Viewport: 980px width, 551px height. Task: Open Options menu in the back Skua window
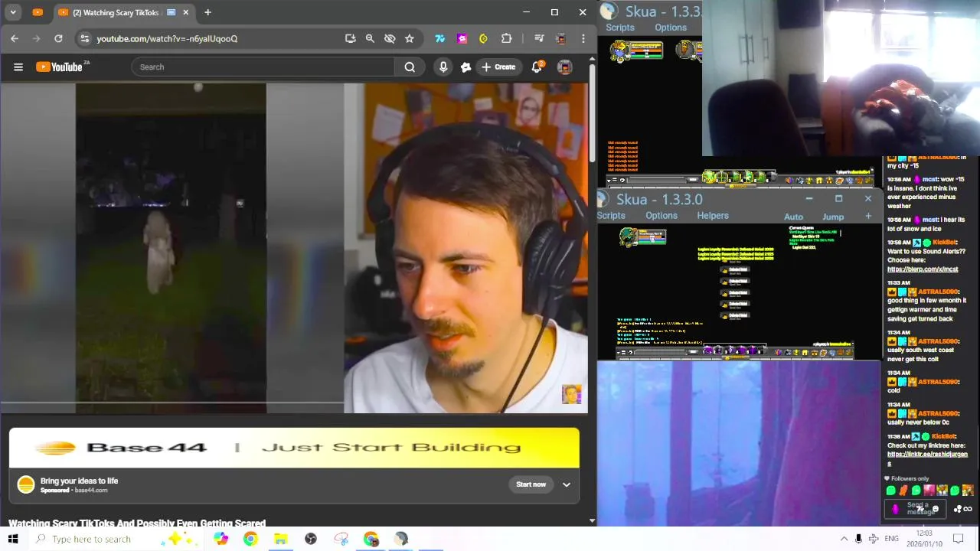point(671,28)
